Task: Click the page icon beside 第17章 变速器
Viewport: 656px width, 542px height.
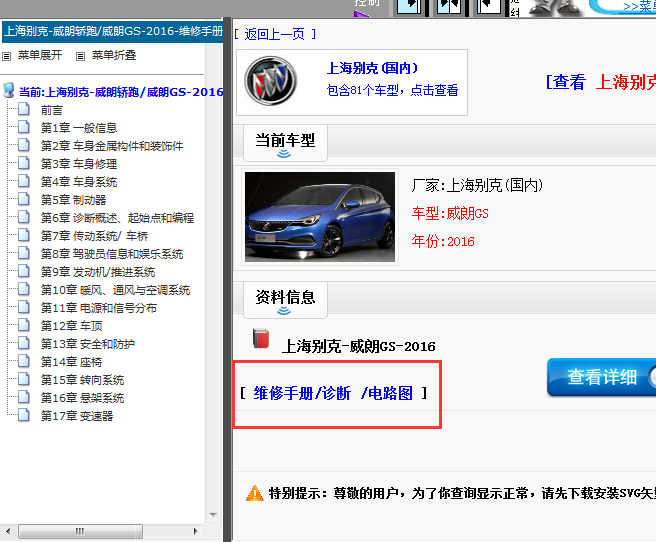Action: tap(24, 415)
